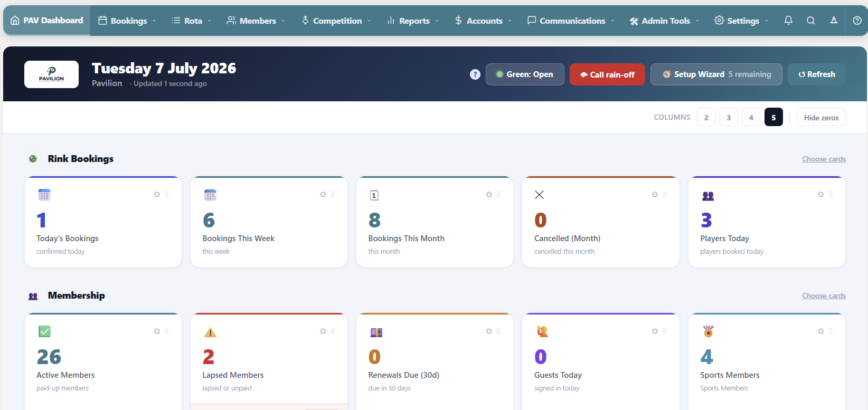
Task: Open notifications bell icon
Action: click(788, 21)
